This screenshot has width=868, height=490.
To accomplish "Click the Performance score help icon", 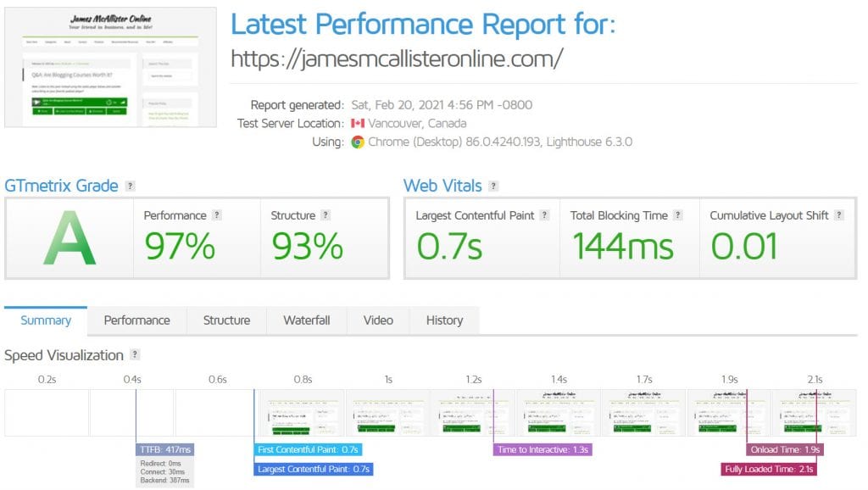I will 217,214.
